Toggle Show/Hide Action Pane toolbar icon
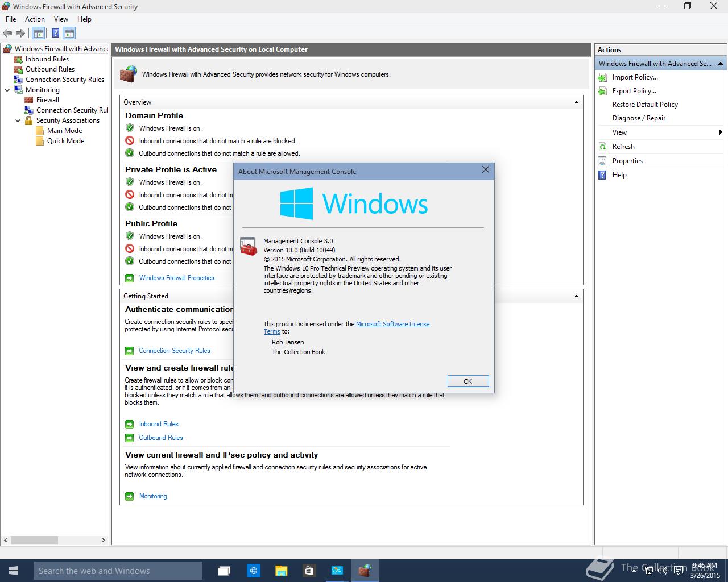 [x=69, y=34]
